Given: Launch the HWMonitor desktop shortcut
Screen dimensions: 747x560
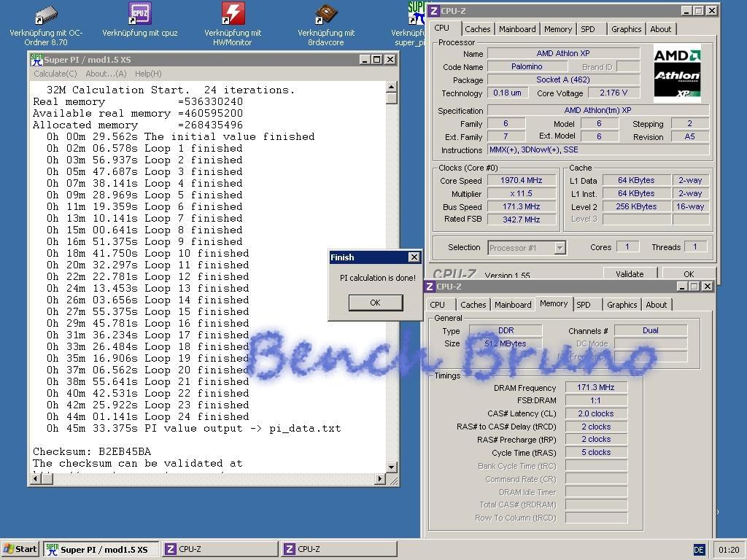Looking at the screenshot, I should (x=233, y=13).
